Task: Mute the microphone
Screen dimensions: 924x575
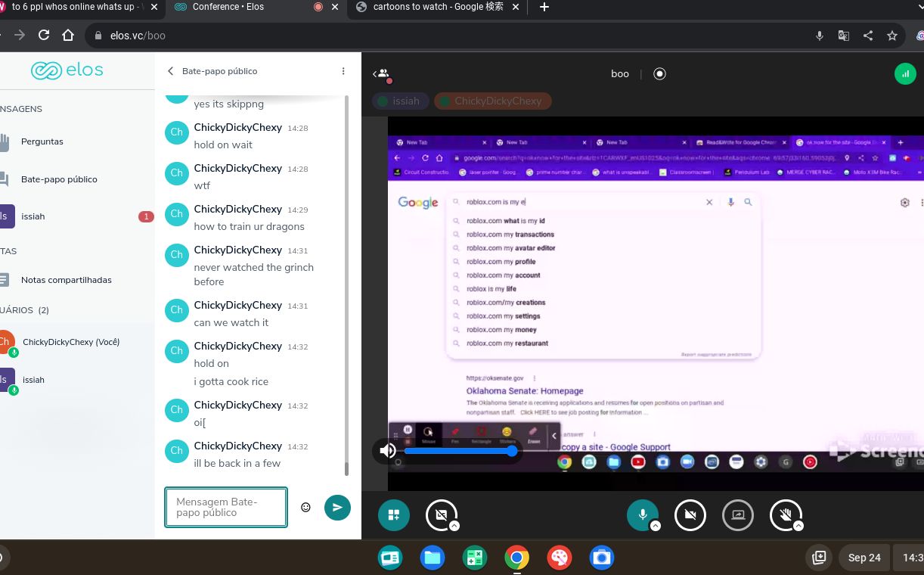Action: click(x=642, y=515)
